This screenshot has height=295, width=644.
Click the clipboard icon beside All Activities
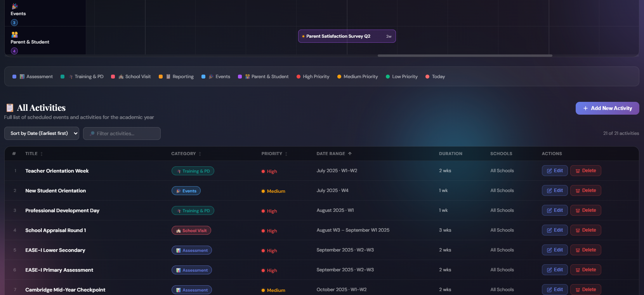click(x=10, y=108)
